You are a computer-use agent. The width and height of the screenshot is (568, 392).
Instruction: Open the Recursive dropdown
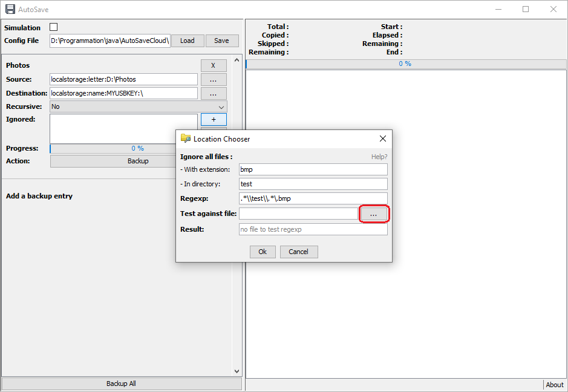pyautogui.click(x=139, y=107)
